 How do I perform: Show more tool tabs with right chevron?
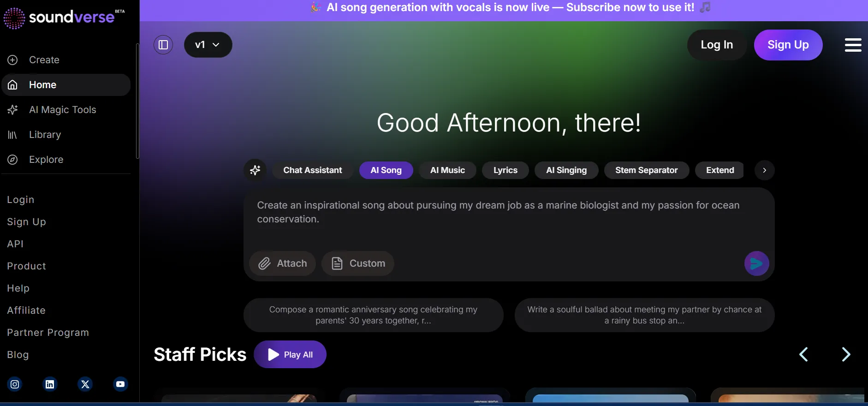[764, 170]
